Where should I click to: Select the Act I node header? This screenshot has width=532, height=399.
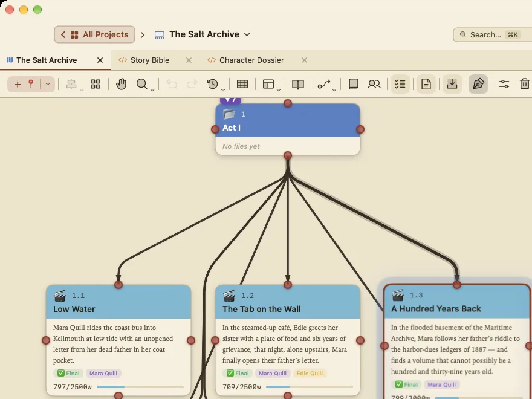coord(288,121)
